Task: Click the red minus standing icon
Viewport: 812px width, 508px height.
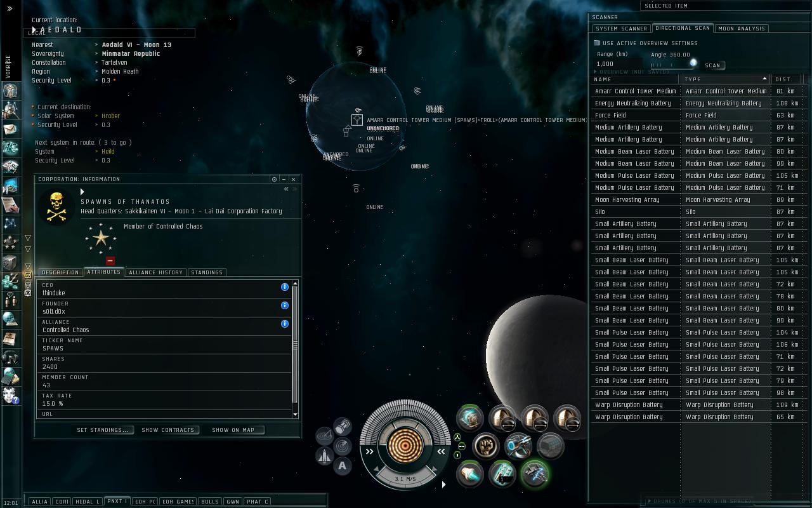Action: [110, 260]
